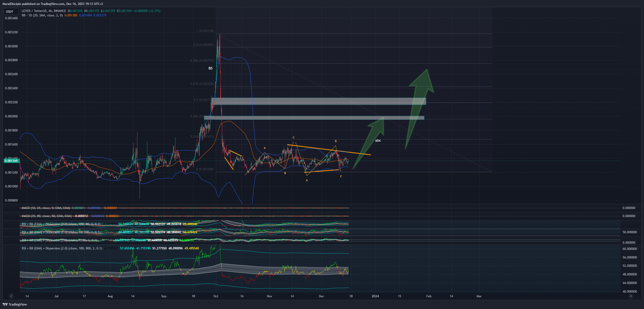Click the current price label 0.001369
The width and height of the screenshot is (644, 309).
pos(11,161)
